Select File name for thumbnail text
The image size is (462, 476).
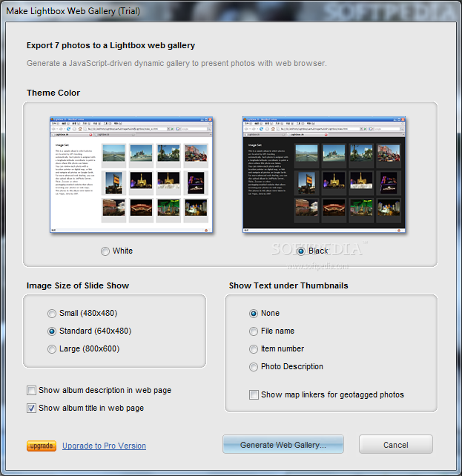click(x=254, y=331)
